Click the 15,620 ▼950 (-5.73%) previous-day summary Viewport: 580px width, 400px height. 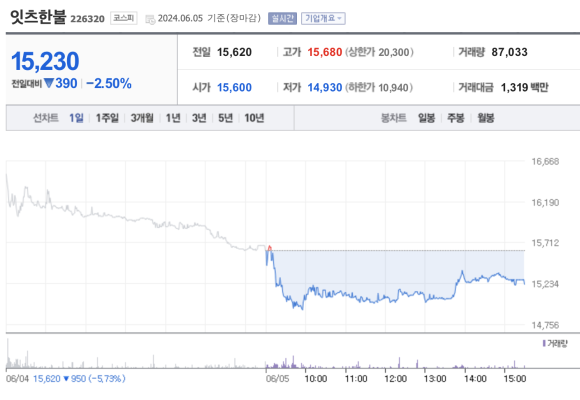click(79, 379)
